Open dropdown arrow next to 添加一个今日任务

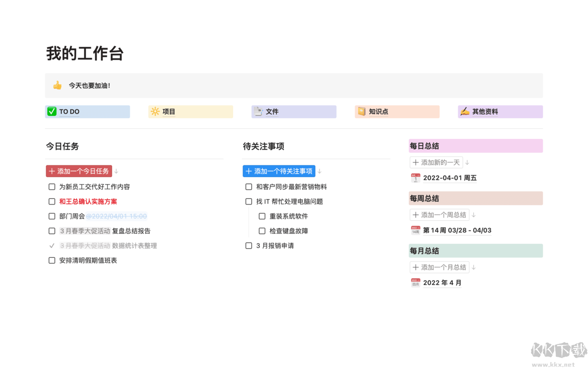point(117,171)
